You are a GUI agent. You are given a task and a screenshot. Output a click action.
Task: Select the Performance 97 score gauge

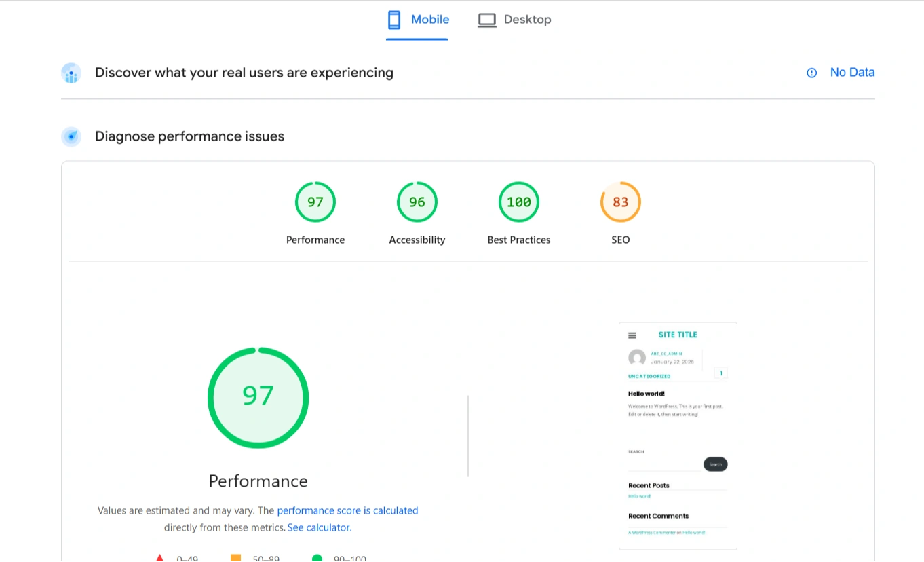[315, 202]
